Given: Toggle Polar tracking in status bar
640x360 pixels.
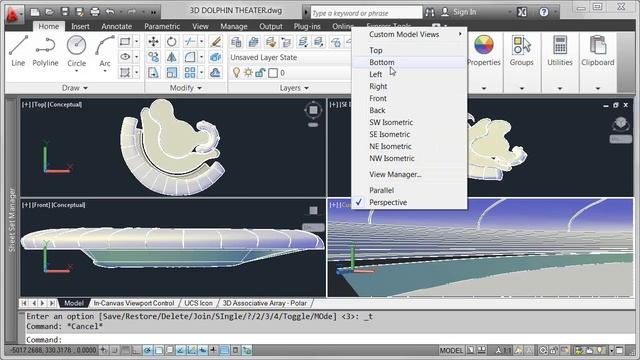Looking at the screenshot, I should [x=147, y=350].
